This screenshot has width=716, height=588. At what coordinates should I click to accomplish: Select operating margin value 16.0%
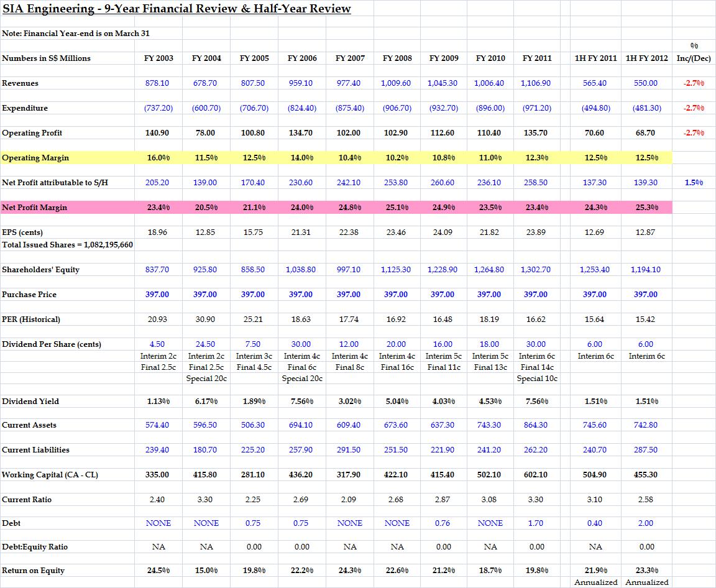[x=158, y=157]
